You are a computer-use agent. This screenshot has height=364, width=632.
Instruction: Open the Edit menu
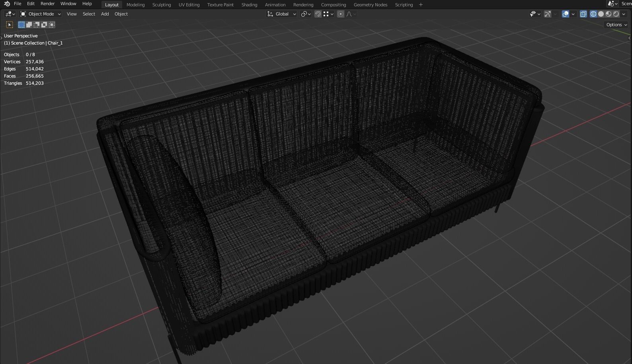[x=31, y=4]
